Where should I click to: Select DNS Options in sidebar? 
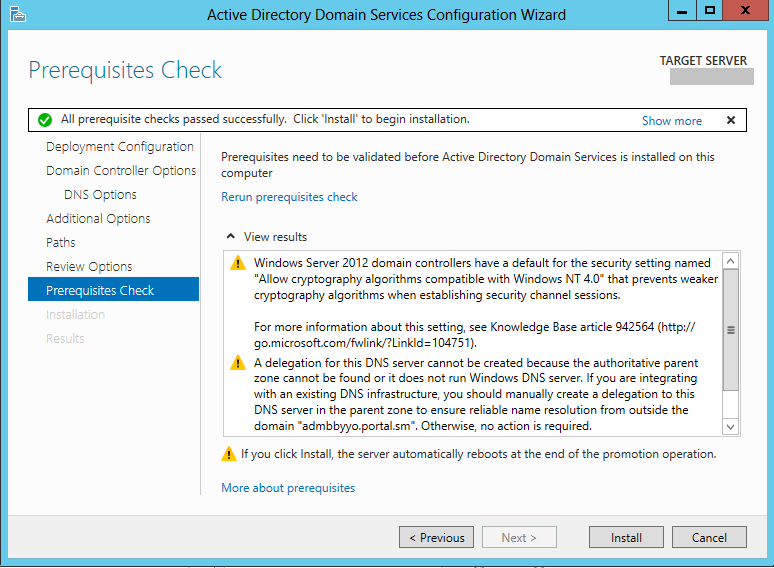tap(100, 195)
